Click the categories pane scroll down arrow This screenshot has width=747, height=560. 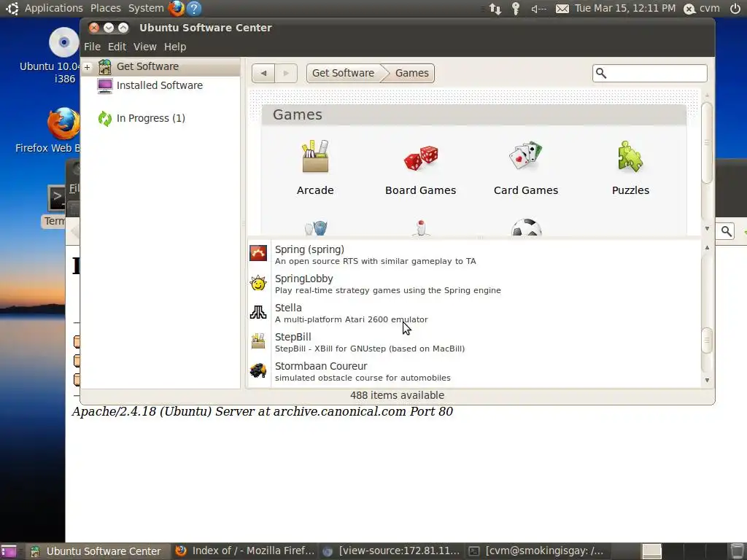[x=707, y=228]
